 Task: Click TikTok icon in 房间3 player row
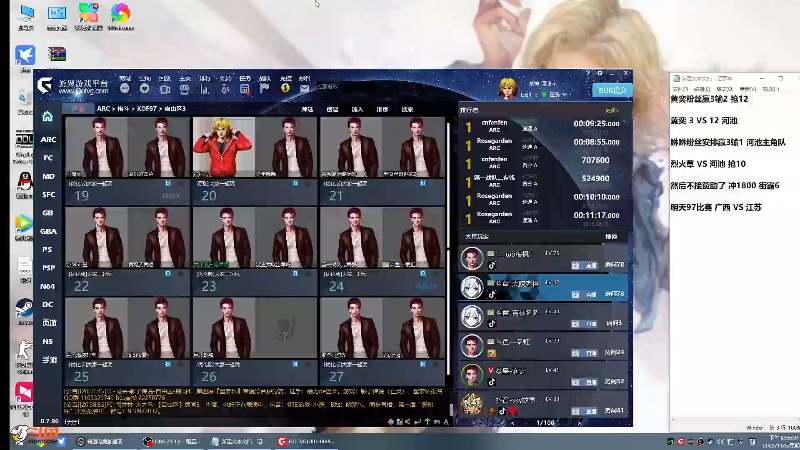[492, 323]
